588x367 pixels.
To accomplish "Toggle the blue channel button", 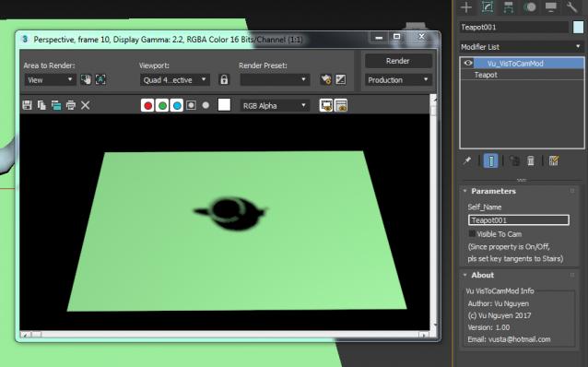I will pos(177,105).
